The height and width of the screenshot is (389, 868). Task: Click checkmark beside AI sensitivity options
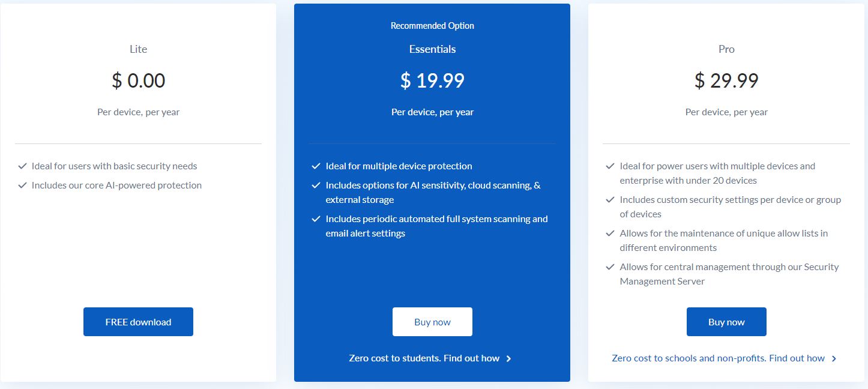[316, 185]
